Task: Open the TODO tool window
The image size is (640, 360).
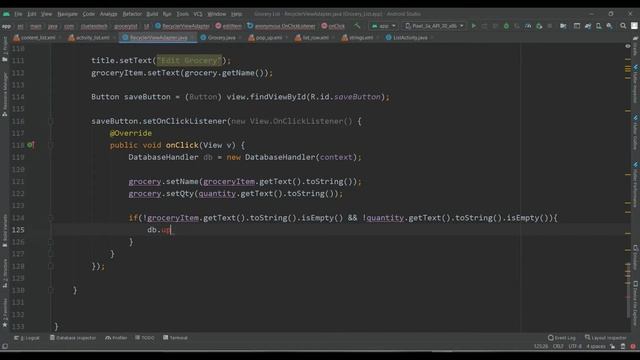Action: click(145, 338)
